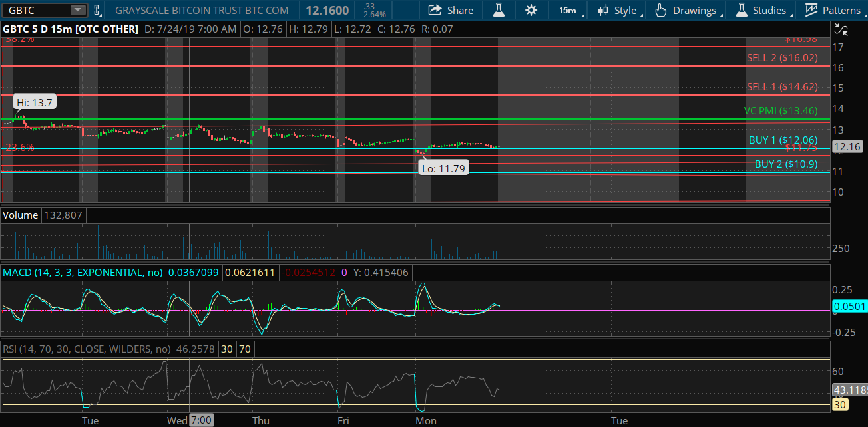Select the BUY 2 ($10.9) level label
868x427 pixels.
tap(786, 164)
